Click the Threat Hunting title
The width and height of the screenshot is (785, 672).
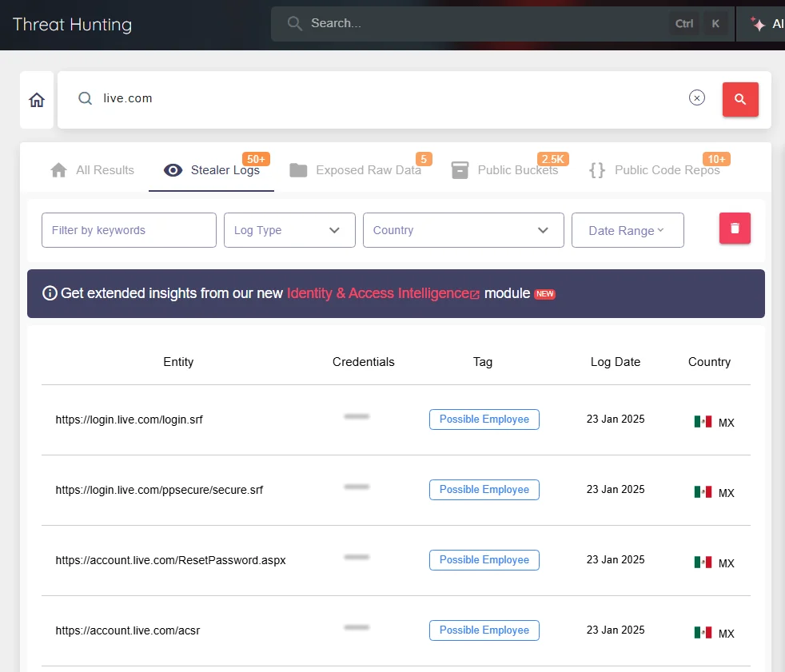(72, 25)
